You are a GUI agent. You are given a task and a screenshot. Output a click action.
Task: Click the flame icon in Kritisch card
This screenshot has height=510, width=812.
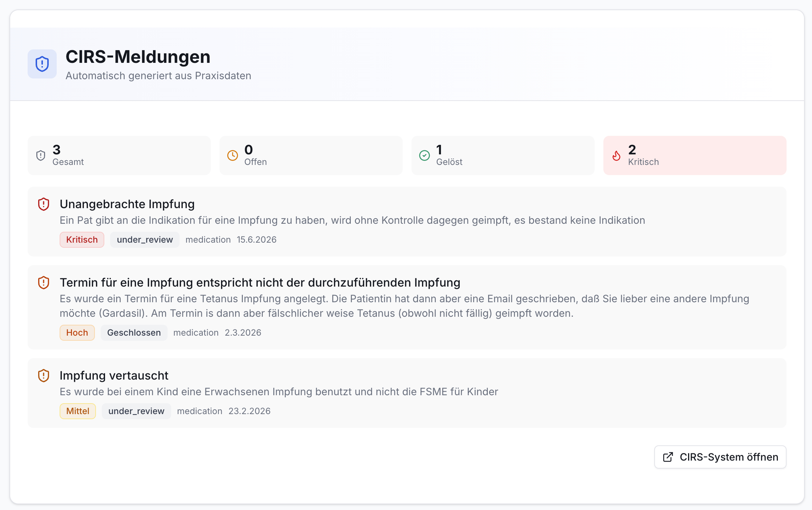pyautogui.click(x=616, y=155)
